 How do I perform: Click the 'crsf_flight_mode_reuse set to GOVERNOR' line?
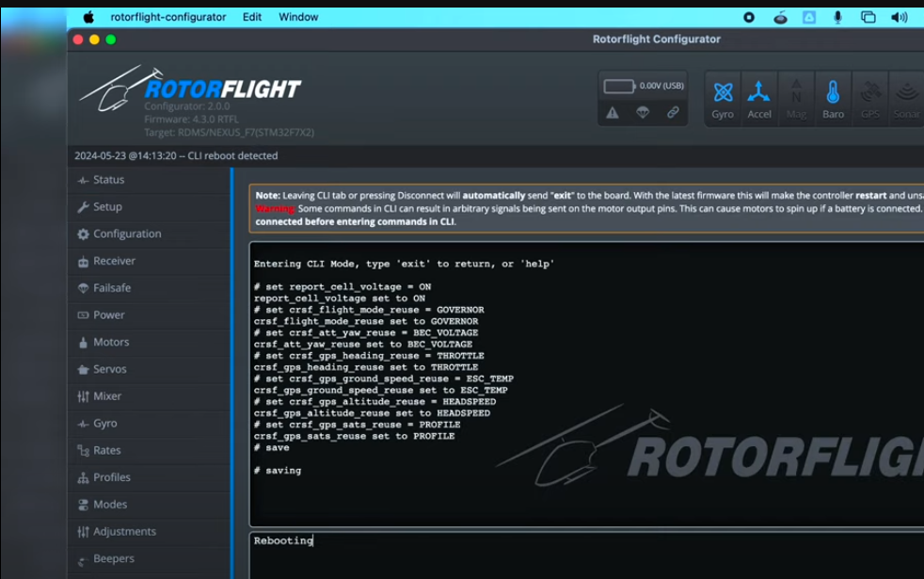pyautogui.click(x=366, y=321)
